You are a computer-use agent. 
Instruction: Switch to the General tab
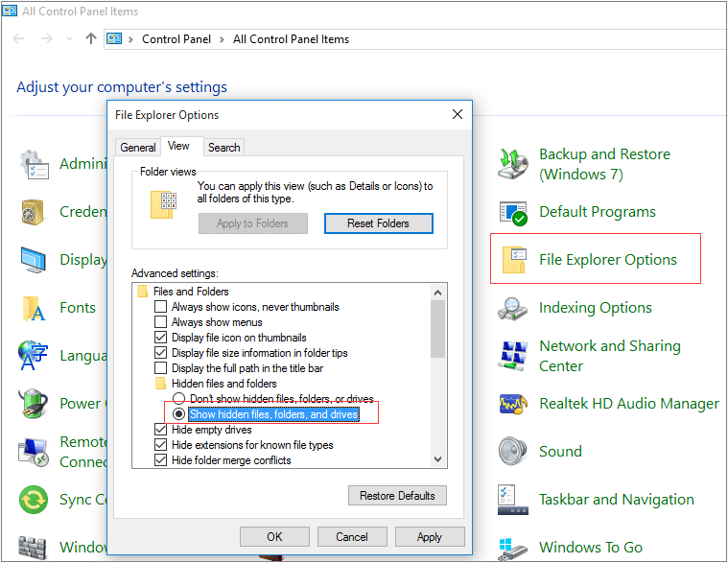coord(138,147)
